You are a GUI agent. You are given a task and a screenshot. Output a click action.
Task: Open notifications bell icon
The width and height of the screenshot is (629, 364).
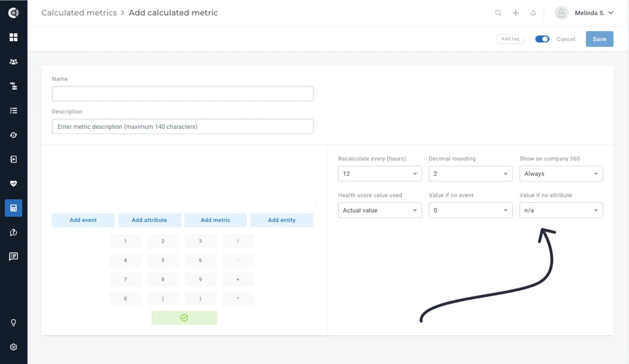pos(533,13)
